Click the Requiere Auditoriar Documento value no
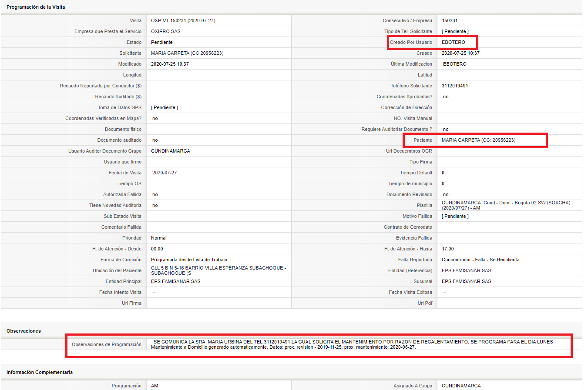 point(446,129)
